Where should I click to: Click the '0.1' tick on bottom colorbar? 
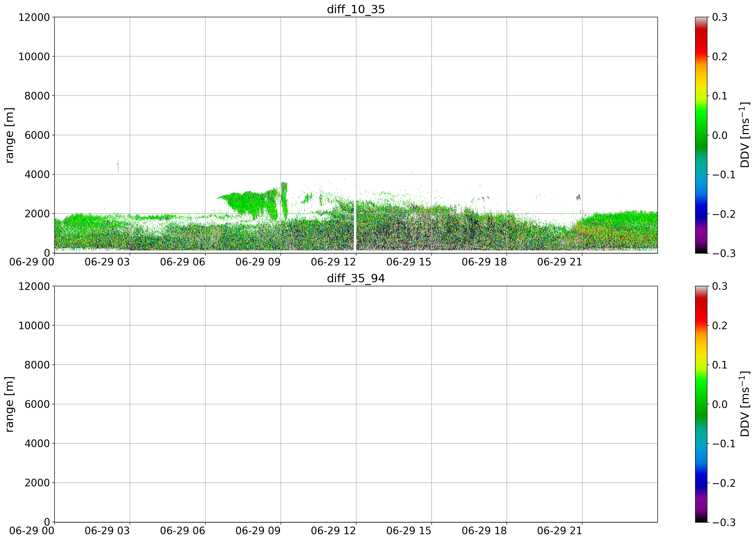point(720,365)
